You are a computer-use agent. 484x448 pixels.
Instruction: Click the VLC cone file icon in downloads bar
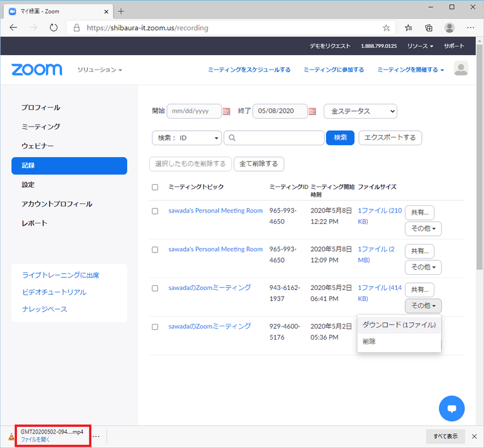(11, 436)
